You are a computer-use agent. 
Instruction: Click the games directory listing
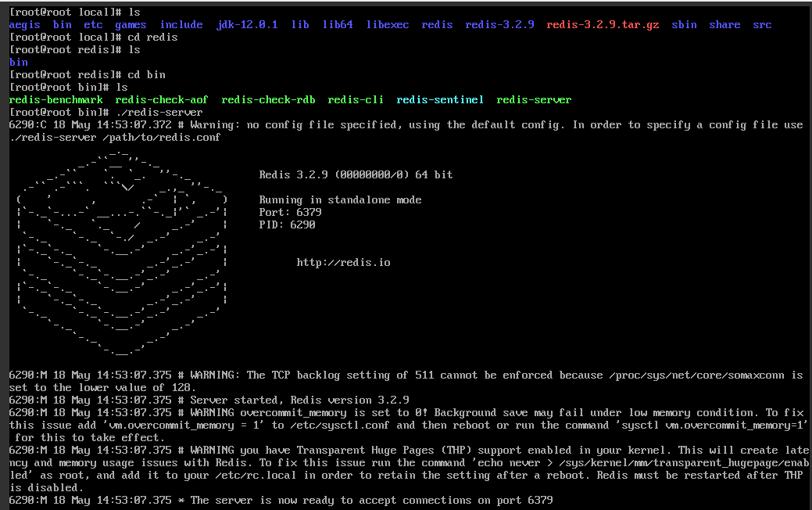(131, 25)
